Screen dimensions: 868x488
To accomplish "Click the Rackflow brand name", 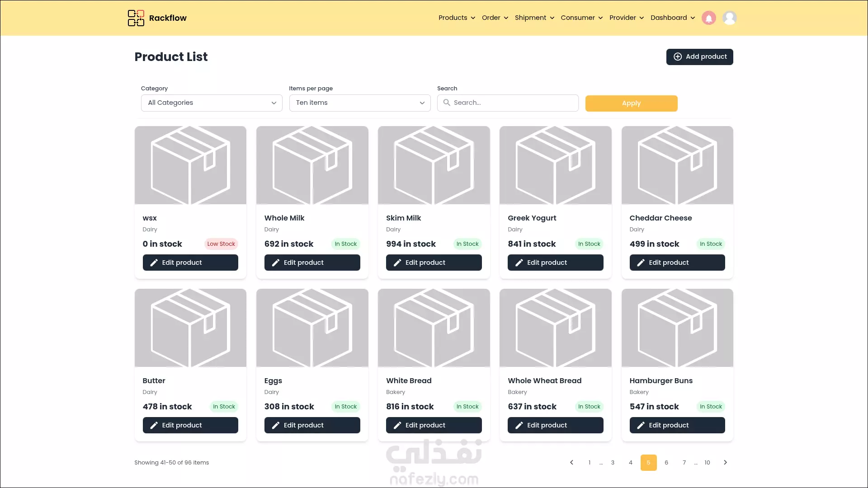I will pos(168,18).
